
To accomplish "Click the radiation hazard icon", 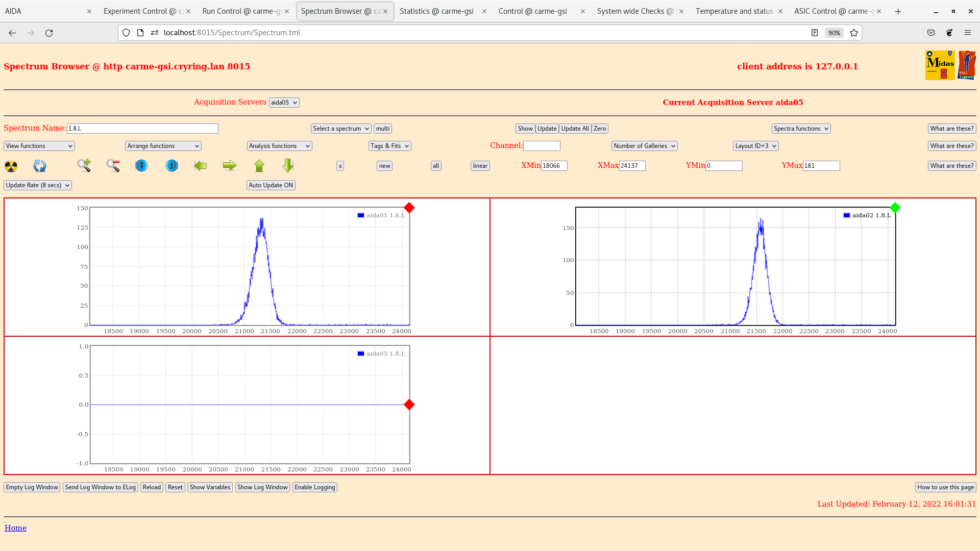I will (11, 166).
